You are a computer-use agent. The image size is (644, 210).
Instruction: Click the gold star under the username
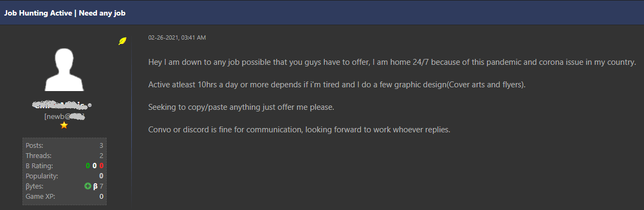click(x=64, y=125)
